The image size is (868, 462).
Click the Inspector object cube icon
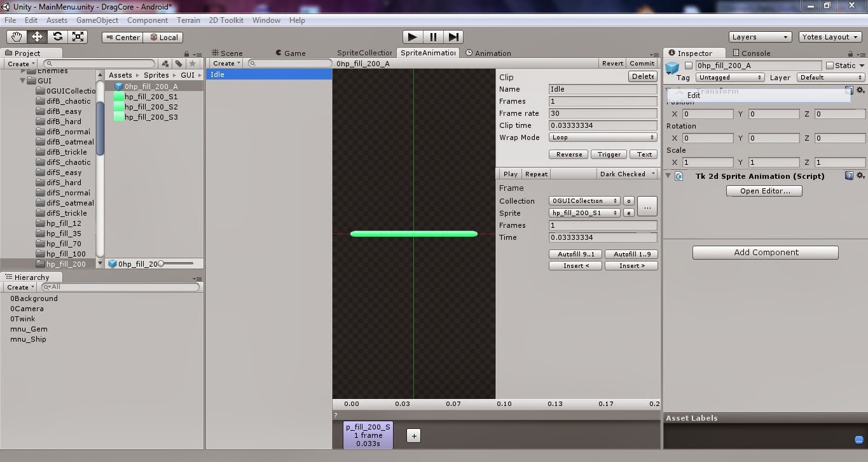pyautogui.click(x=672, y=67)
